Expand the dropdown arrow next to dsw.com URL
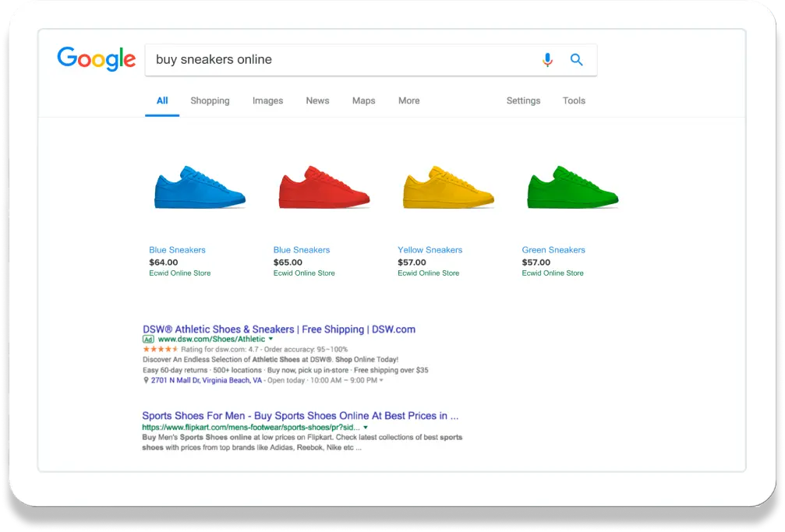The height and width of the screenshot is (532, 785). pyautogui.click(x=271, y=340)
